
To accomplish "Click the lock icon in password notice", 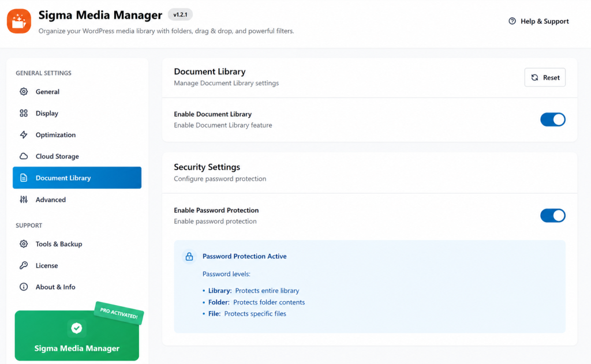I will pos(189,257).
